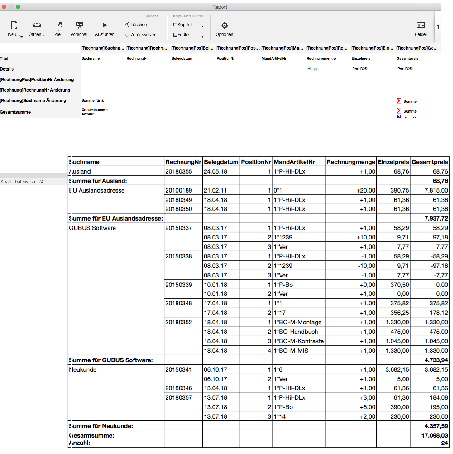Click the Gesamtpreis column header

point(430,162)
